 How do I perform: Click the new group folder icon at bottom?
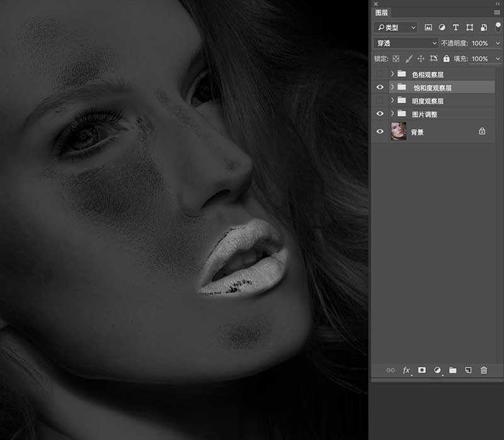pyautogui.click(x=453, y=370)
